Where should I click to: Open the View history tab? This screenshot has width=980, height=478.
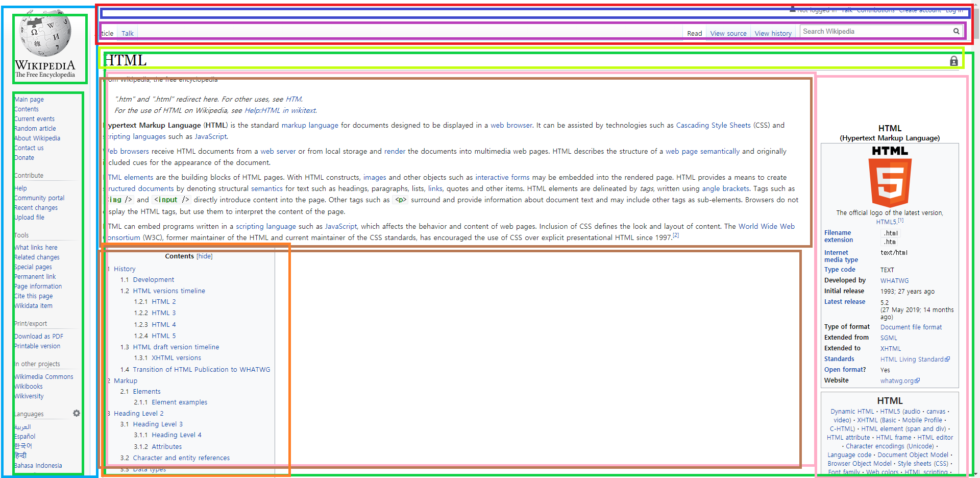[x=773, y=34]
